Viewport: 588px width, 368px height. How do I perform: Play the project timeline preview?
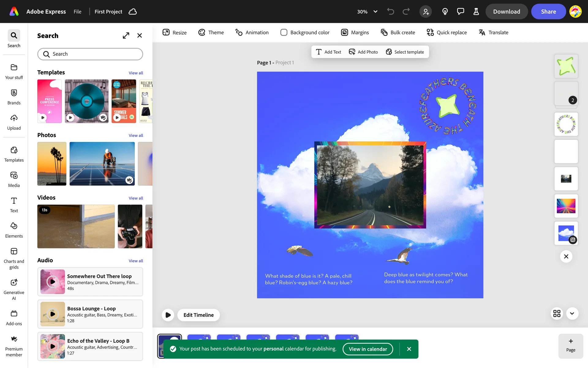(x=168, y=315)
